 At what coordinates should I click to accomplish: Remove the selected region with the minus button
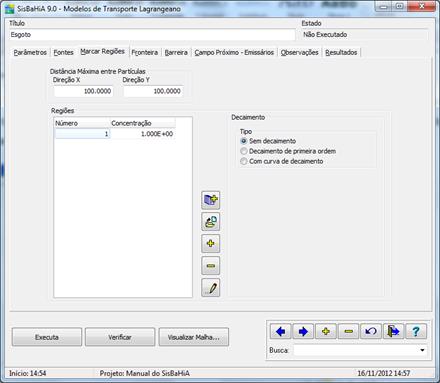pyautogui.click(x=211, y=266)
